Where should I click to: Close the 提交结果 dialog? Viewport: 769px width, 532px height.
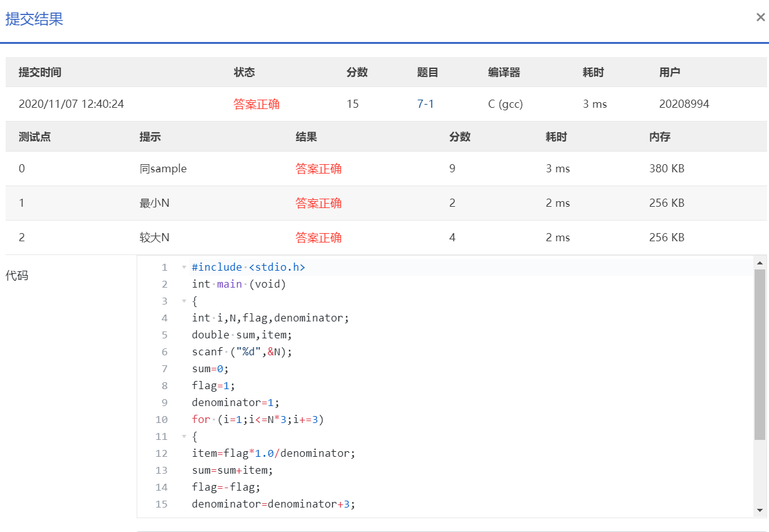tap(760, 18)
